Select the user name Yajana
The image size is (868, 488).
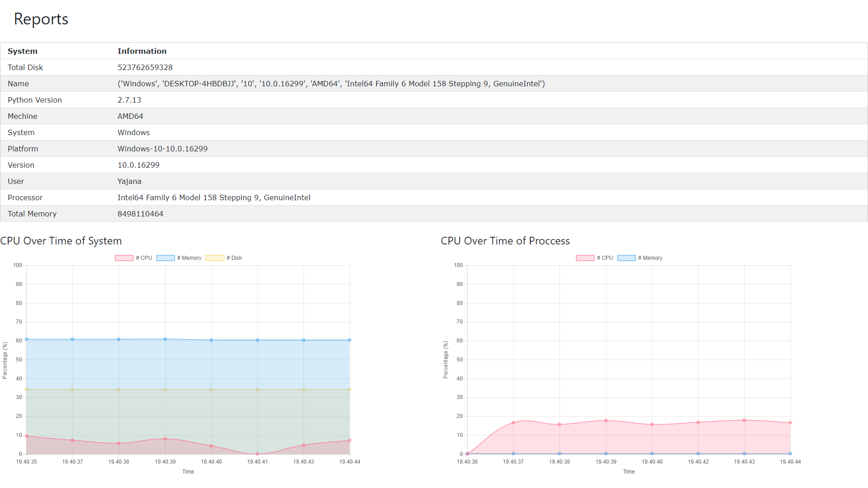point(130,181)
